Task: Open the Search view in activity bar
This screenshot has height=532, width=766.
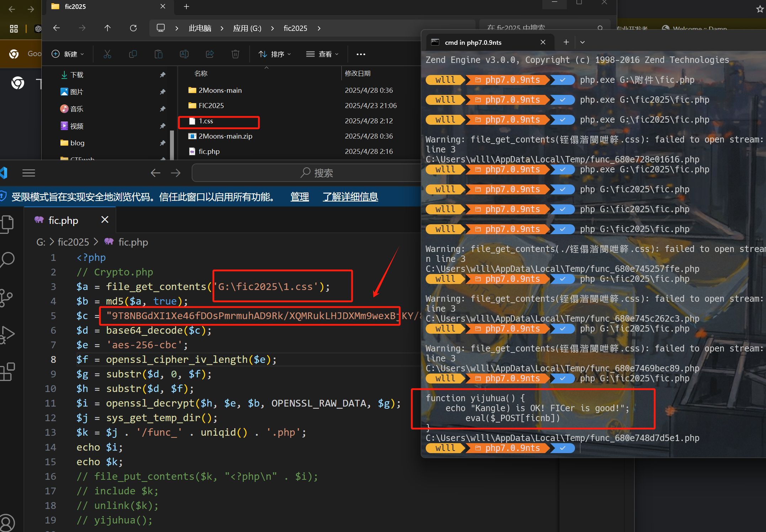Action: pyautogui.click(x=7, y=260)
